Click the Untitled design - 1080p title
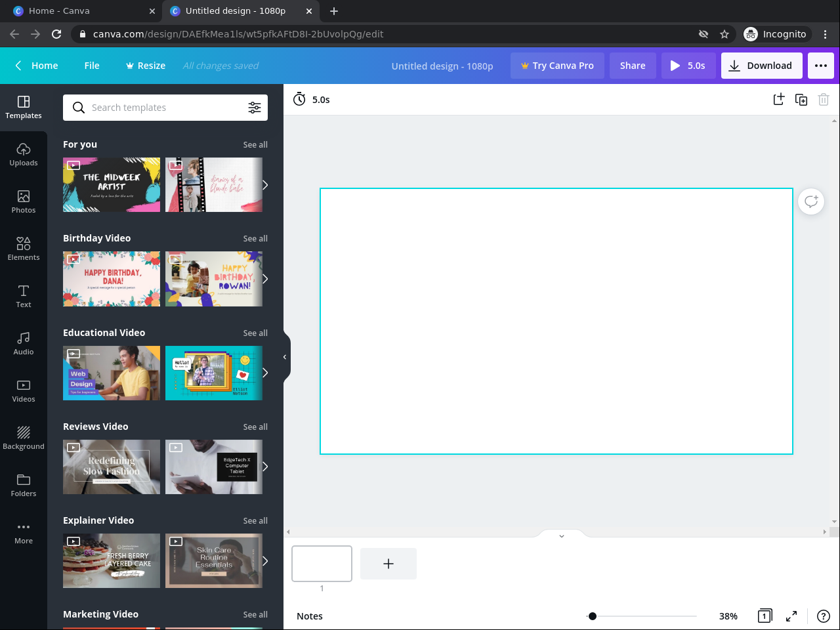 (442, 66)
